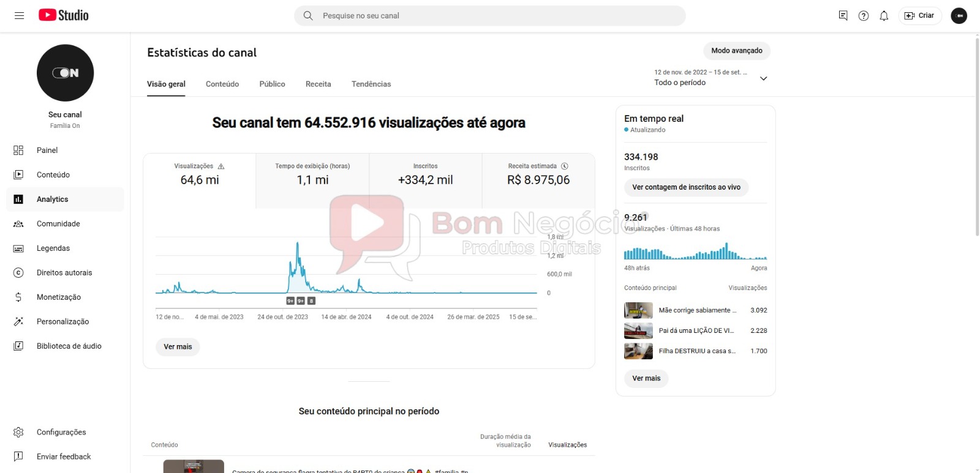The image size is (980, 473).
Task: Click the Família On channel avatar
Action: coord(65,73)
